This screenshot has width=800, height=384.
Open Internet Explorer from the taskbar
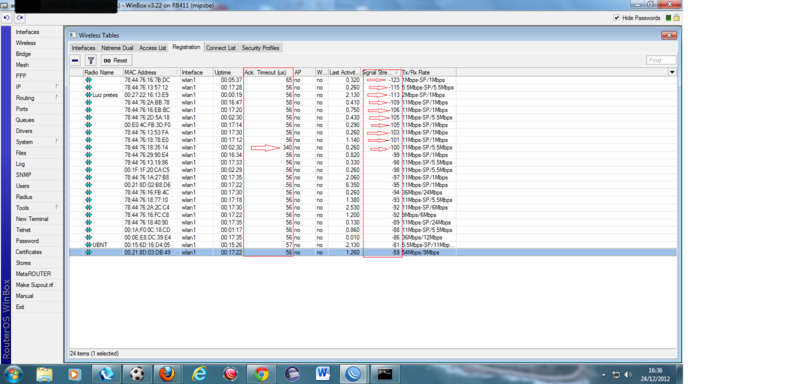tap(199, 374)
